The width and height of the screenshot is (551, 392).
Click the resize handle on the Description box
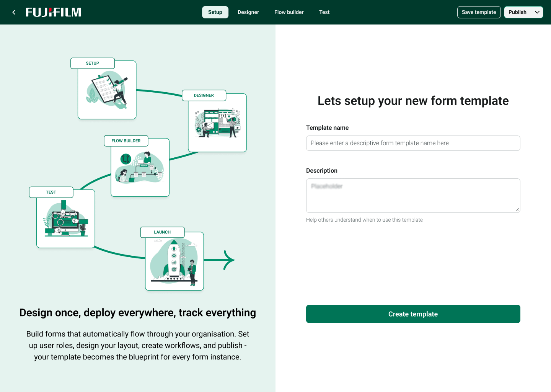pyautogui.click(x=517, y=209)
